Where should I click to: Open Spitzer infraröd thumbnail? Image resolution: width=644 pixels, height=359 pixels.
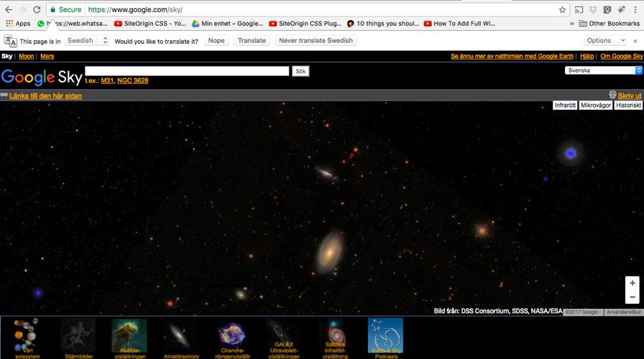335,338
